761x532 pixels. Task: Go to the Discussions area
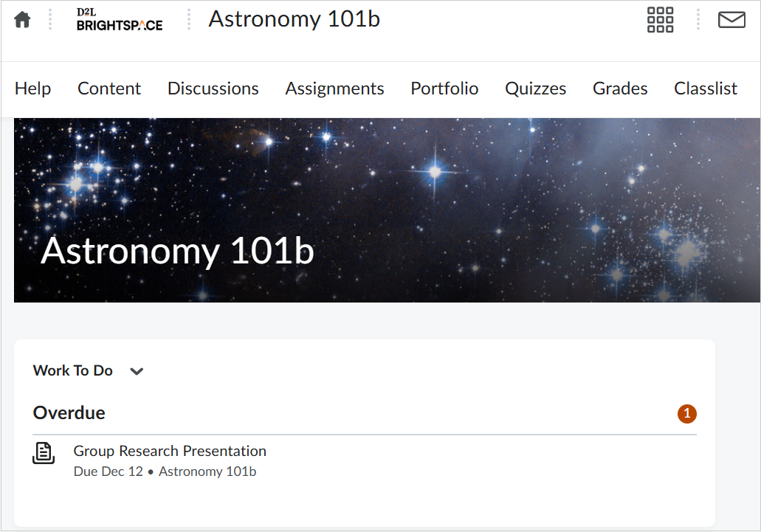pyautogui.click(x=213, y=88)
